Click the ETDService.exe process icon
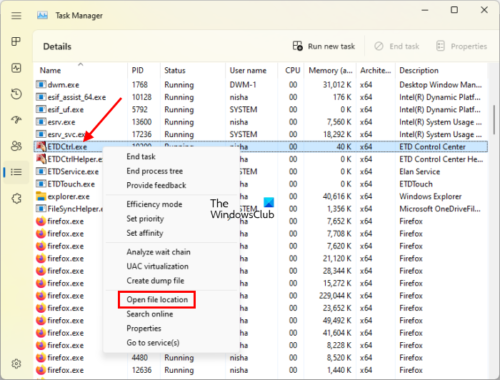Screen dimensions: 500x380 [41, 171]
